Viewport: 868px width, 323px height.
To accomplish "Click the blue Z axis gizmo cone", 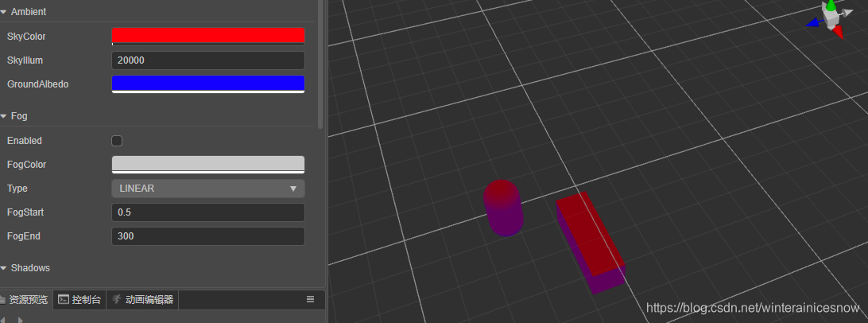I will click(812, 23).
